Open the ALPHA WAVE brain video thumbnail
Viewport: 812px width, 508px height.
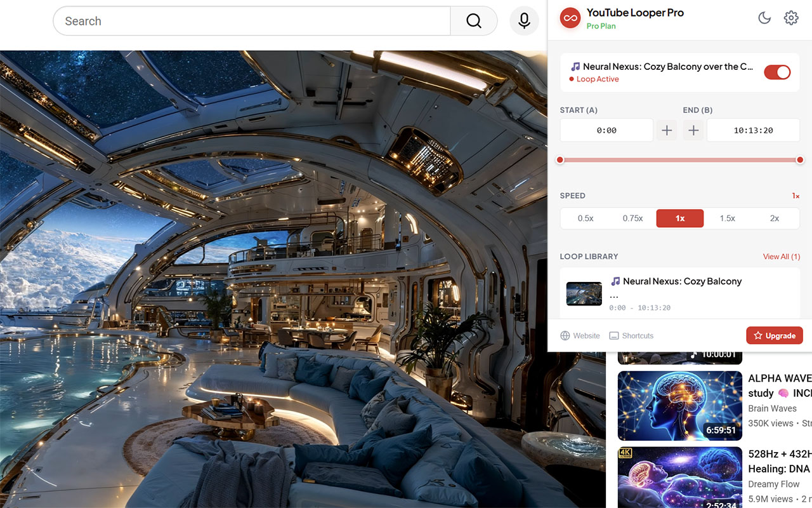tap(680, 406)
